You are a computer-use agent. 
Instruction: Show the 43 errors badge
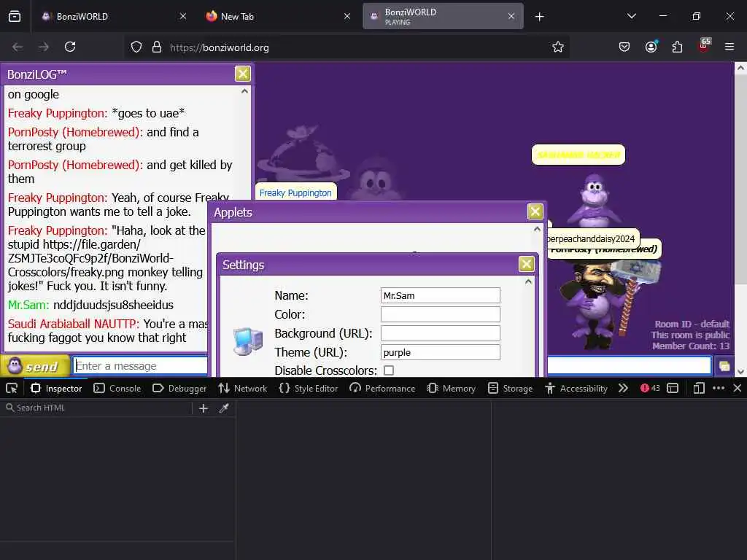pos(650,388)
